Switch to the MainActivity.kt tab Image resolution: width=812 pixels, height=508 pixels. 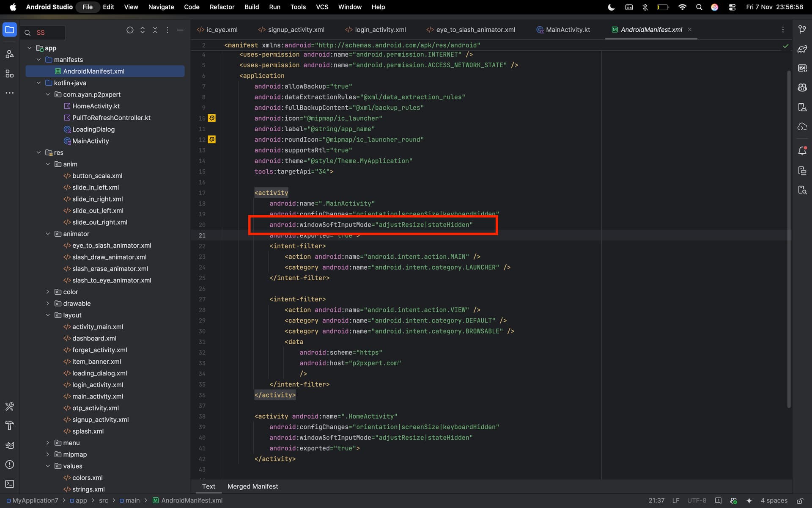[x=568, y=30]
